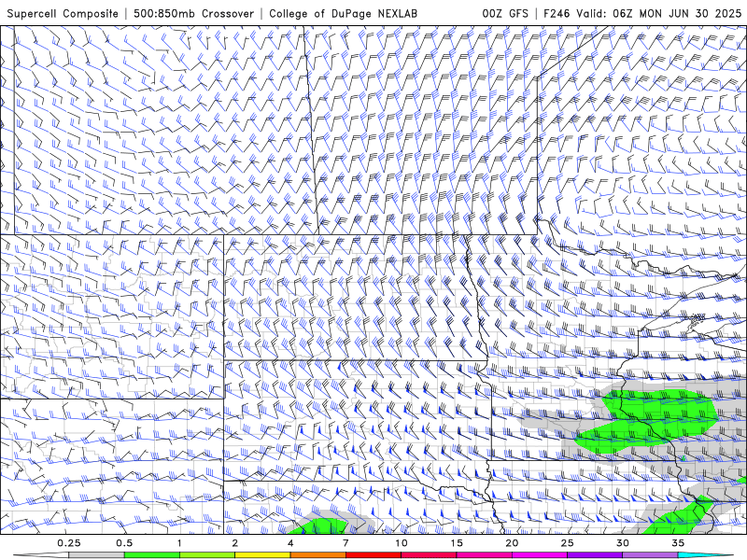
Task: Click the "00Z GFS" model run label
Action: (505, 14)
